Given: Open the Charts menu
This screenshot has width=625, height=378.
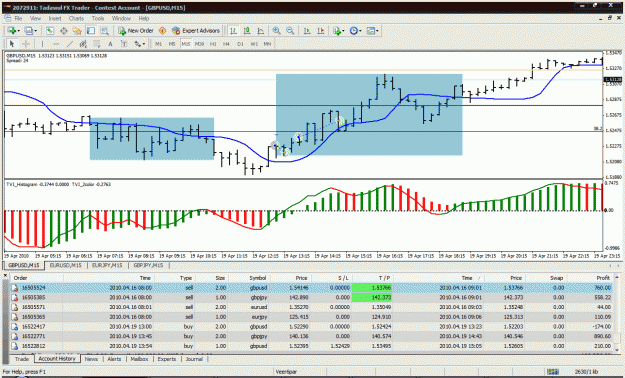Looking at the screenshot, I should 76,18.
